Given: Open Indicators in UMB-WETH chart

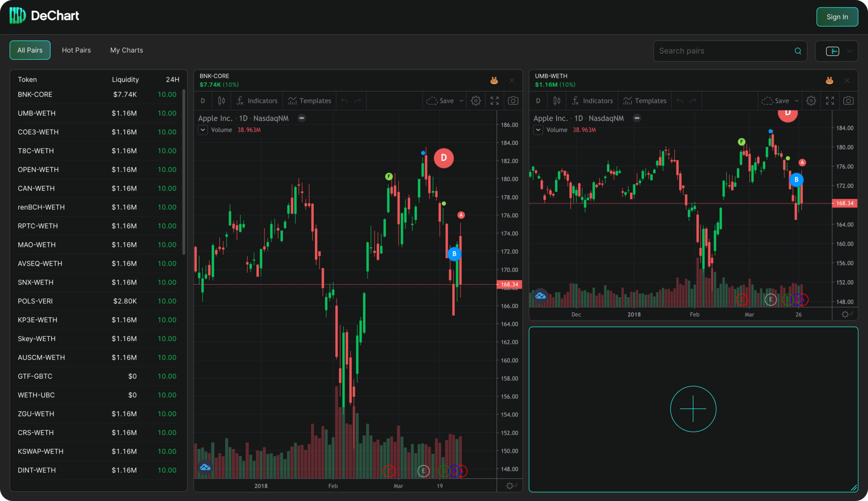Looking at the screenshot, I should [592, 101].
